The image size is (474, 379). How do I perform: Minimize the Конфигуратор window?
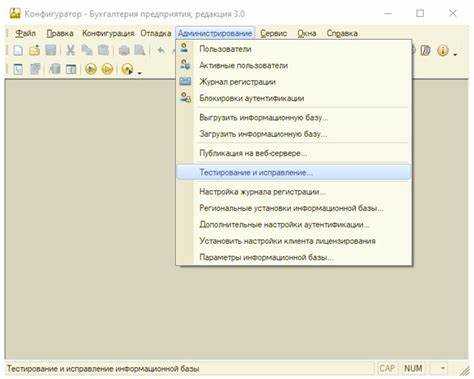388,14
